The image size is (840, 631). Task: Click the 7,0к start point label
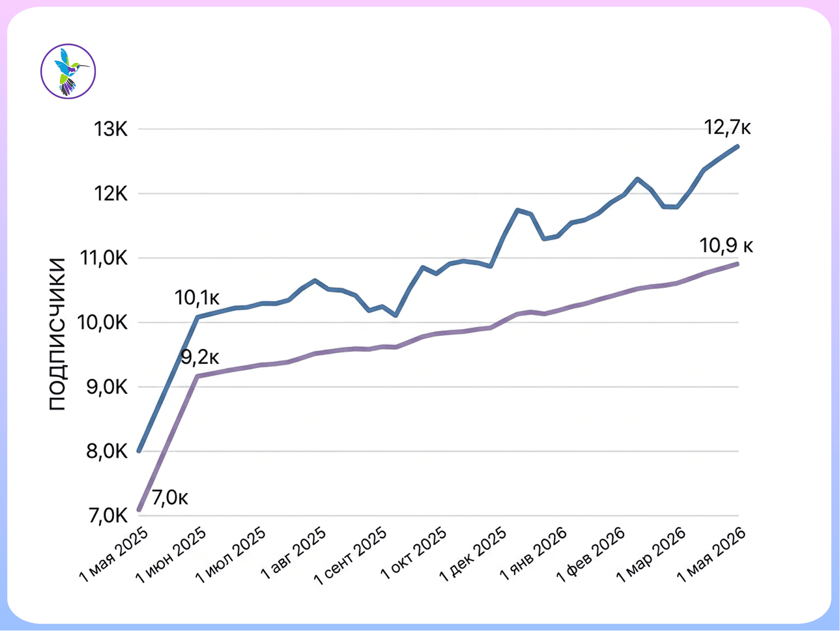(x=170, y=497)
